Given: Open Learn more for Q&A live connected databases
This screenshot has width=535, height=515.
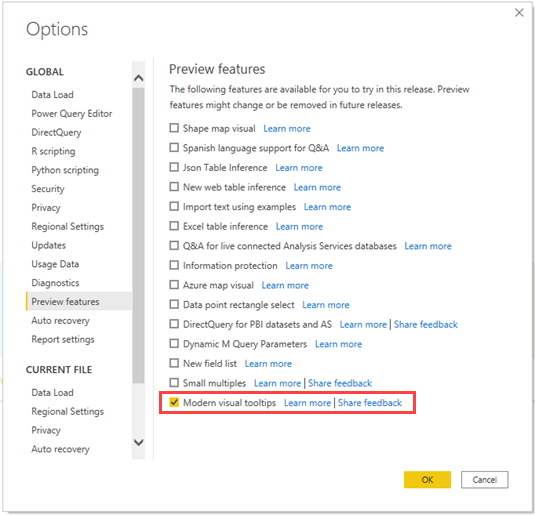Looking at the screenshot, I should 428,246.
